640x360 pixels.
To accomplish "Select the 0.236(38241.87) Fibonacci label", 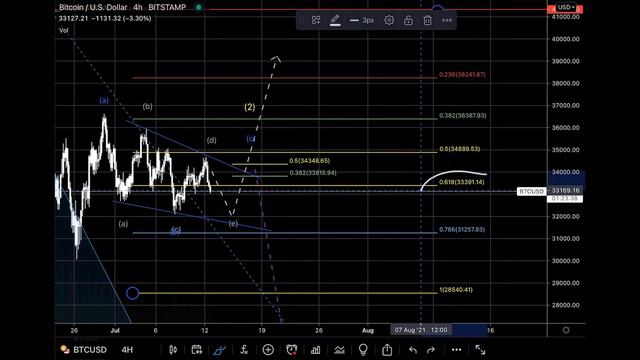I will coord(462,75).
